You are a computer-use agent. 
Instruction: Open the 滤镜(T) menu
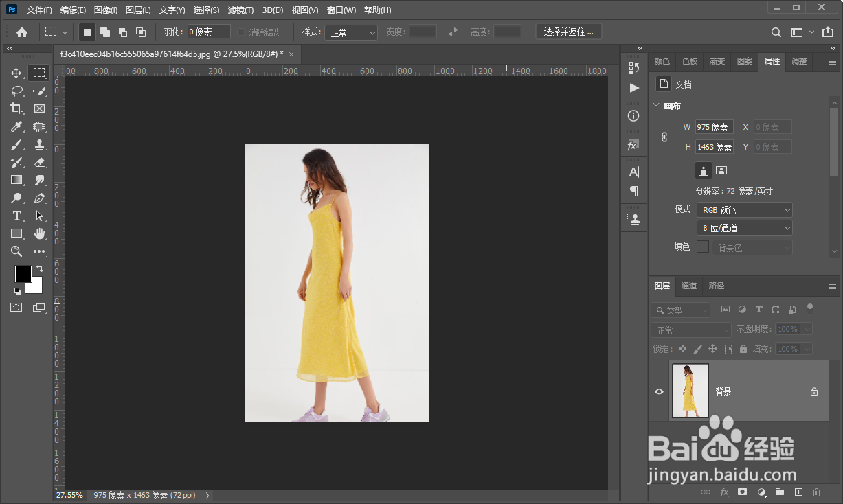point(240,10)
